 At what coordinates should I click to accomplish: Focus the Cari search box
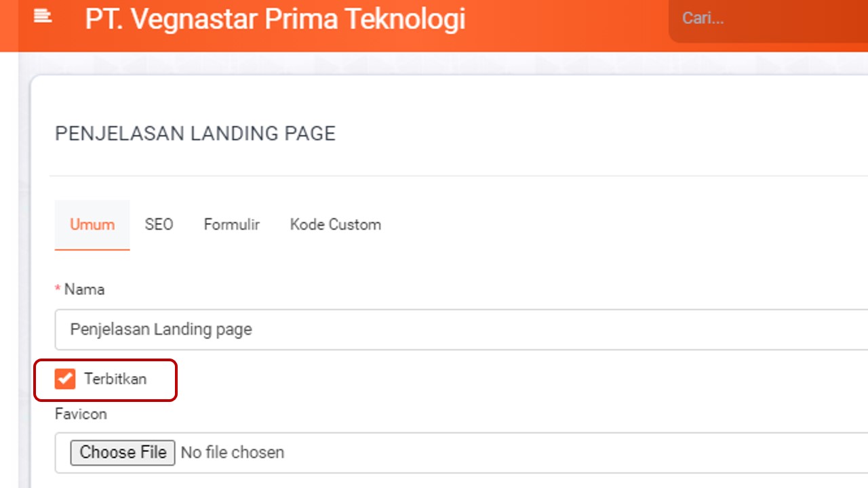click(766, 19)
